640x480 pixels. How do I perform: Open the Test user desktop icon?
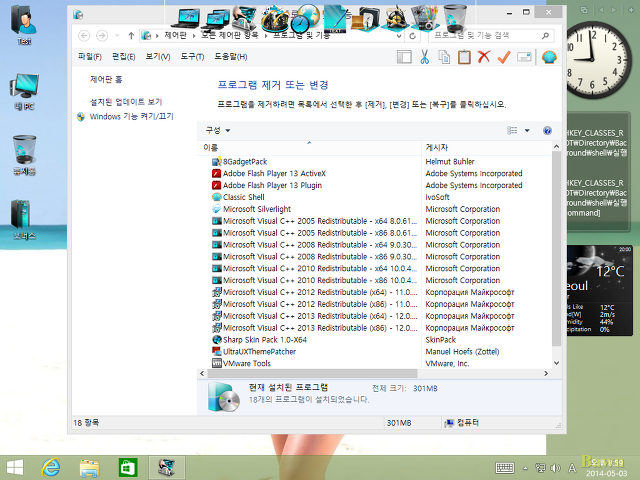(24, 25)
